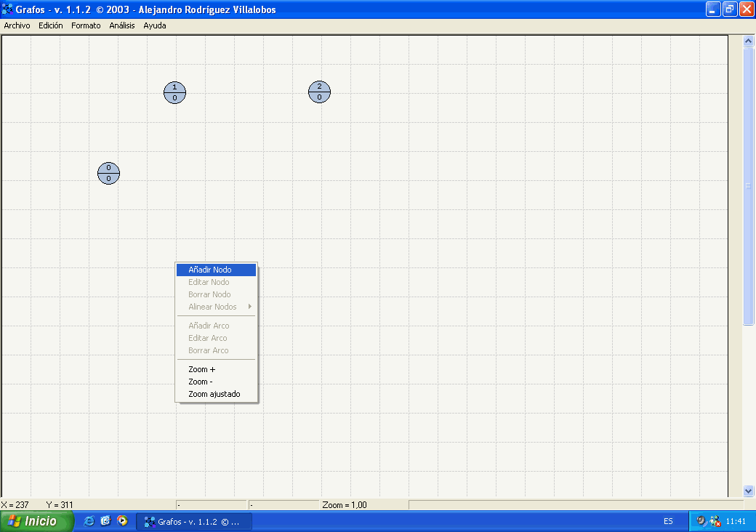Screen dimensions: 756x532
Task: Click graph node number 1
Action: [174, 92]
